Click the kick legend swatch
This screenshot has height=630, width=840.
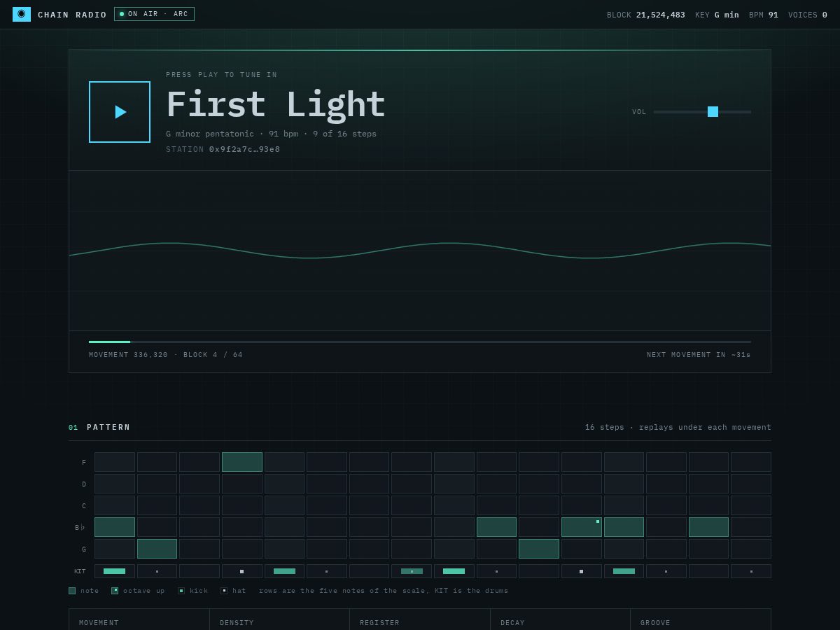pos(181,591)
